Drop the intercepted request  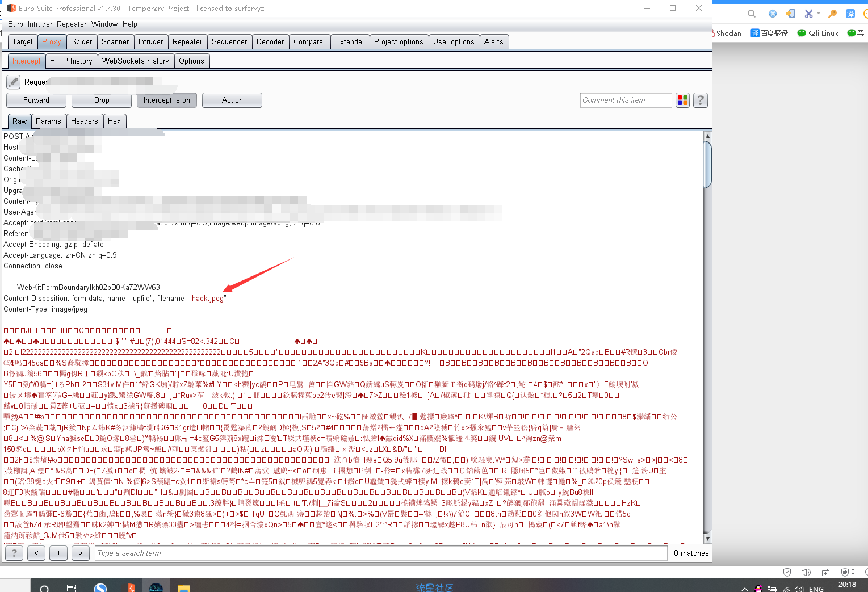102,100
